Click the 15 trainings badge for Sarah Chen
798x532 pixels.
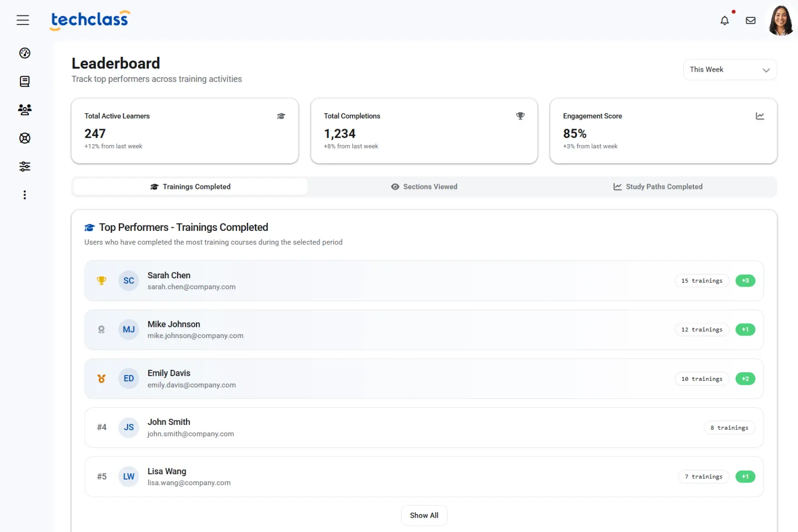click(x=701, y=280)
